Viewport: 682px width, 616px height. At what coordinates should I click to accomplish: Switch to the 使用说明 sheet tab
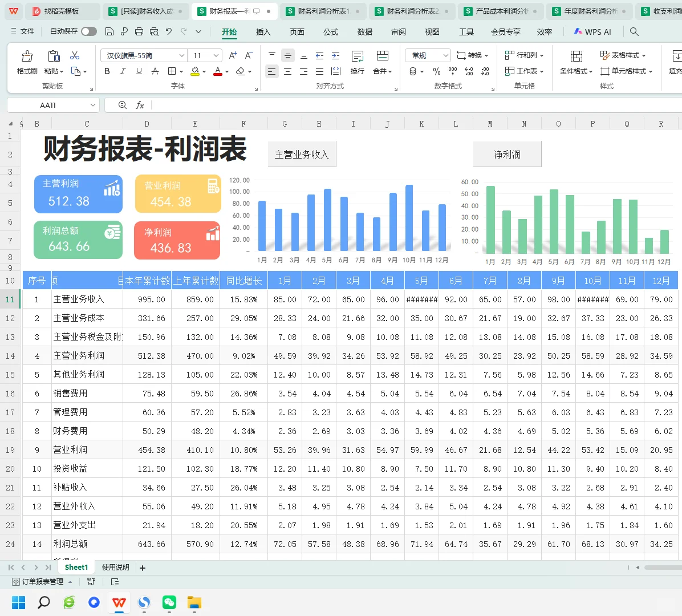click(115, 568)
